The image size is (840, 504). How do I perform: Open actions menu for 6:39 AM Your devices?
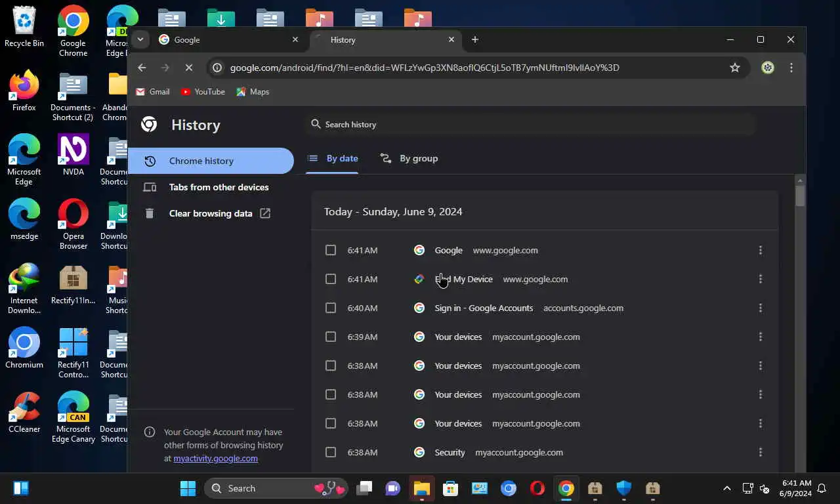point(761,337)
